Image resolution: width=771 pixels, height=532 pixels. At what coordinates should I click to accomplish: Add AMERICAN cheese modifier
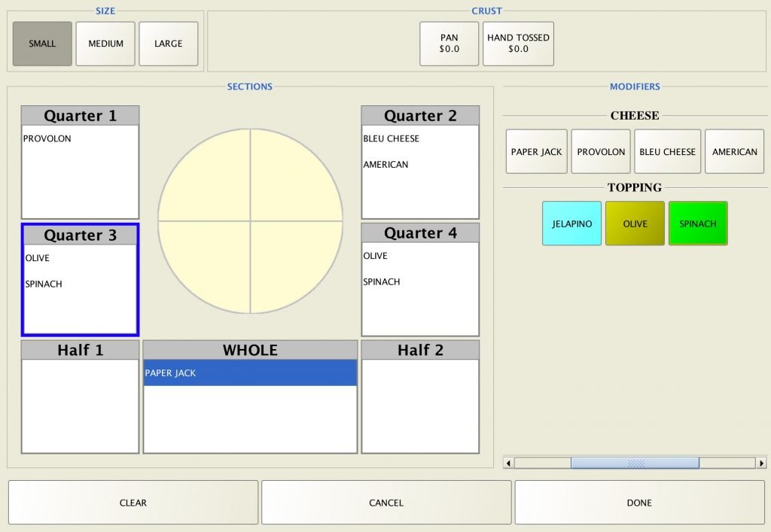click(734, 152)
